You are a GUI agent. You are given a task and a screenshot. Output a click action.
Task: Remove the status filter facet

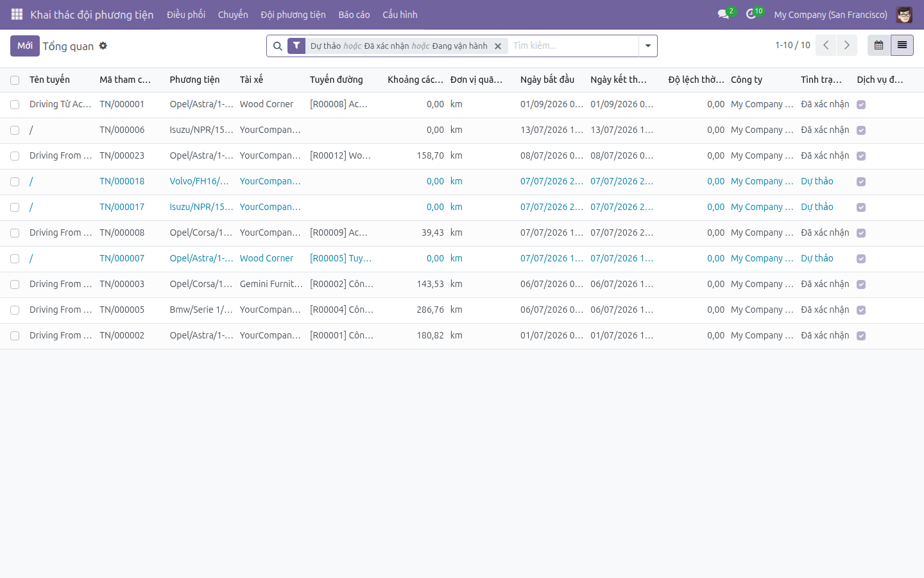(x=498, y=46)
